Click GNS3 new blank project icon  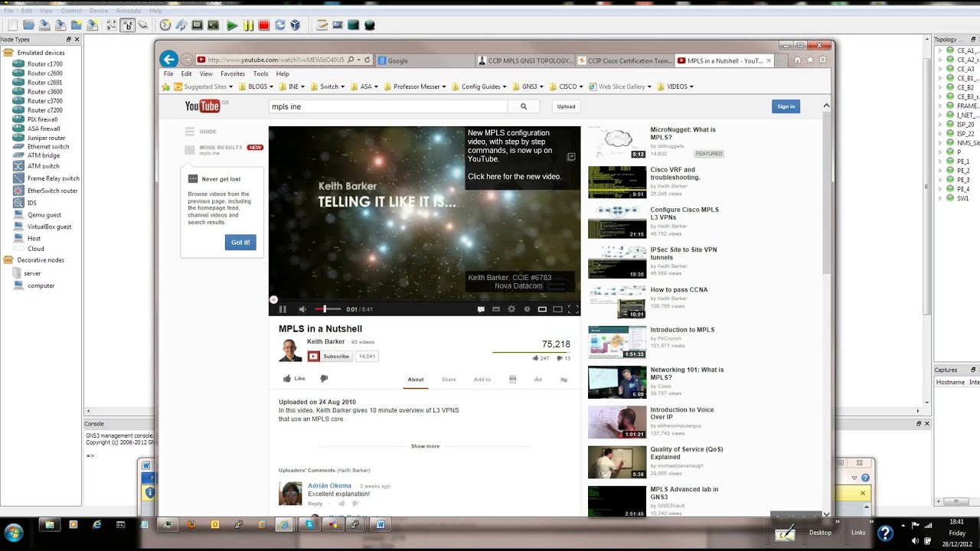pyautogui.click(x=13, y=25)
